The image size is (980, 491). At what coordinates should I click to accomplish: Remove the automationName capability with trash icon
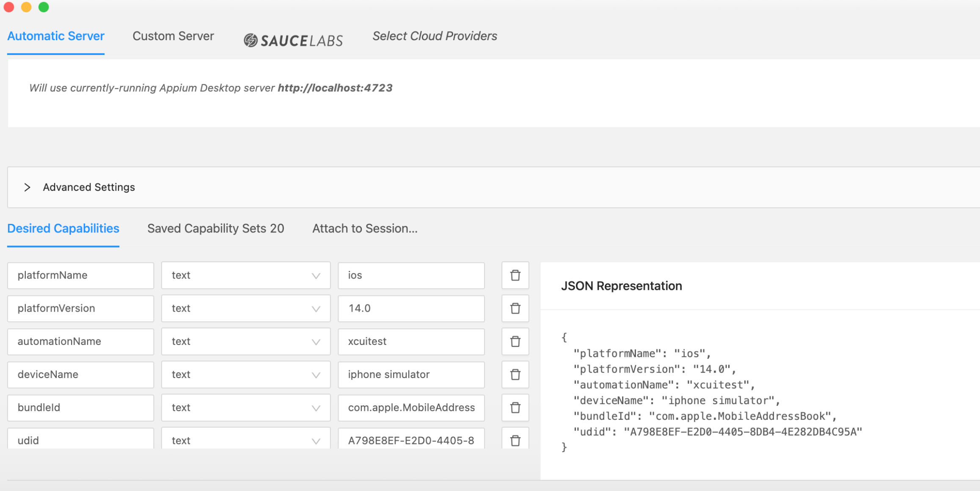[x=515, y=341]
